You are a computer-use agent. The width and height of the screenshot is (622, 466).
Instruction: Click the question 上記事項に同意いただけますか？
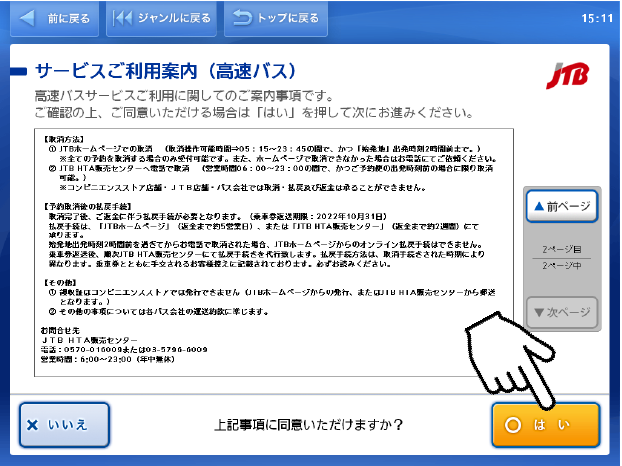point(309,425)
